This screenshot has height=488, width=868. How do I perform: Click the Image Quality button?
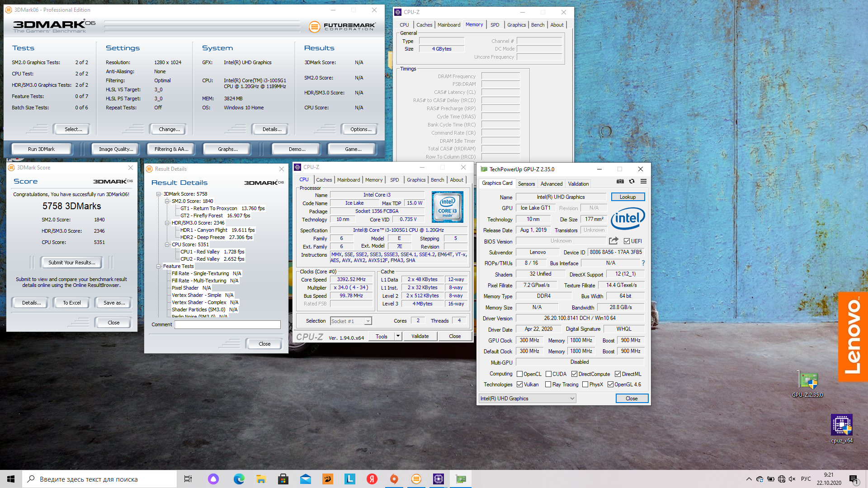click(116, 149)
